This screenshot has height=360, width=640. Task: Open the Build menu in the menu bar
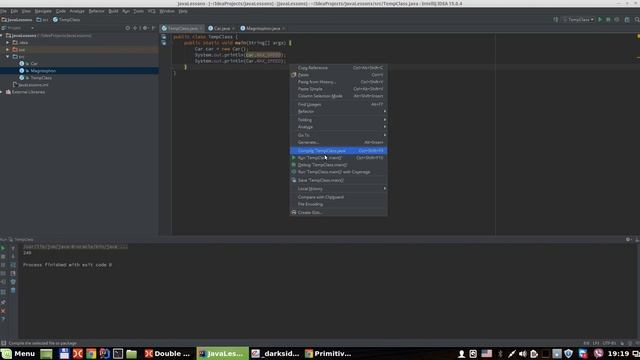[x=113, y=11]
